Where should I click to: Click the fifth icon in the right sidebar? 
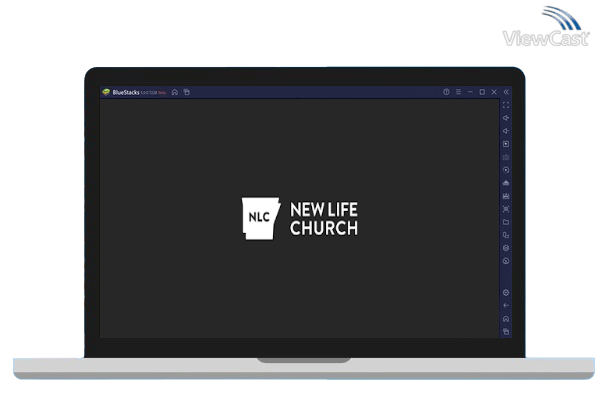[x=506, y=157]
